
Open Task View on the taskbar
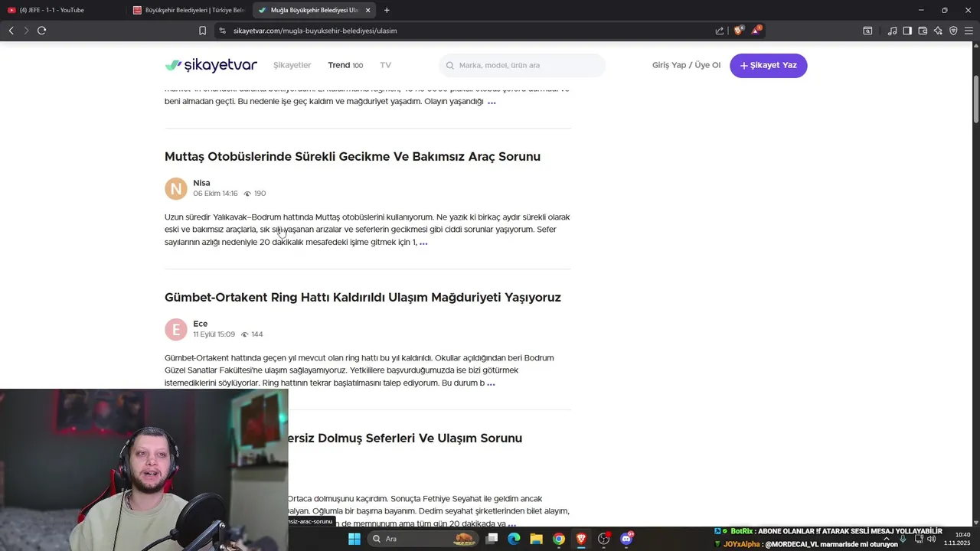(492, 539)
